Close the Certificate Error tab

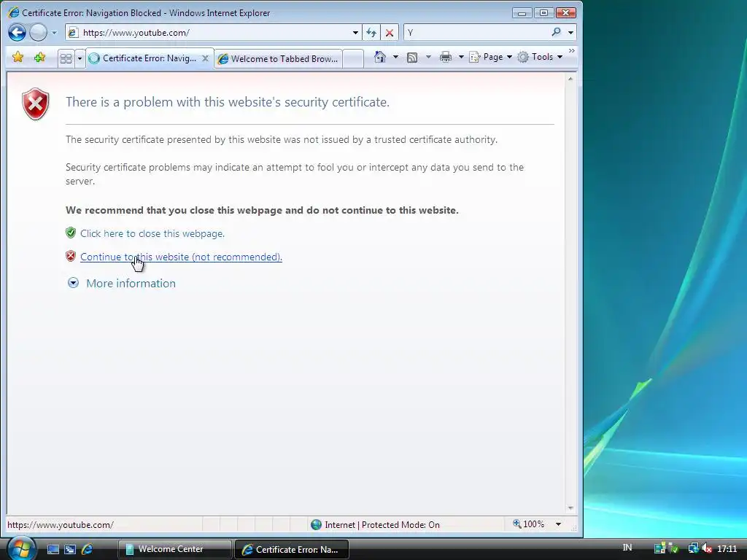[205, 58]
